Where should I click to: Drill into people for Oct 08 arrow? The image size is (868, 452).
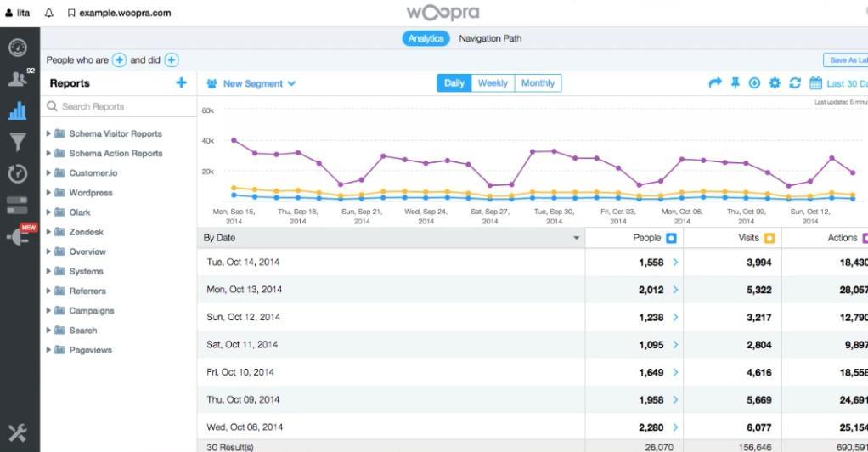pyautogui.click(x=675, y=427)
